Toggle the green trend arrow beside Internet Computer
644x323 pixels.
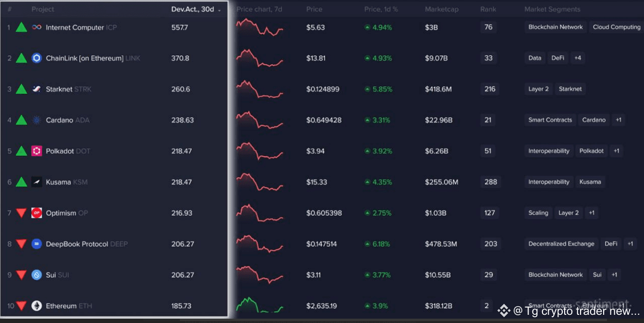click(21, 27)
